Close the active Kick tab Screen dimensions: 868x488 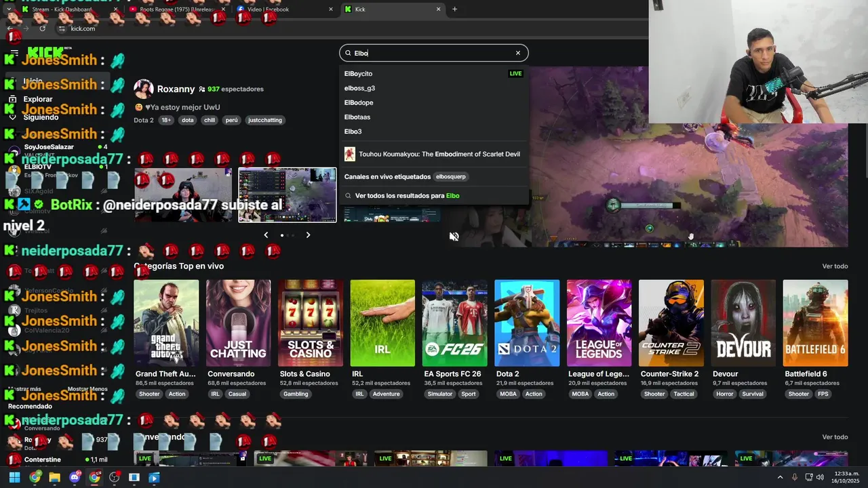438,9
